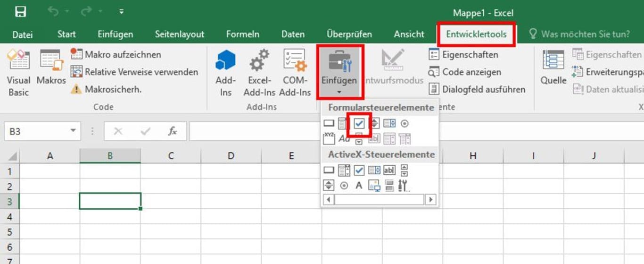The width and height of the screenshot is (644, 264).
Task: Toggle Entwurfsmodus design mode
Action: click(393, 68)
